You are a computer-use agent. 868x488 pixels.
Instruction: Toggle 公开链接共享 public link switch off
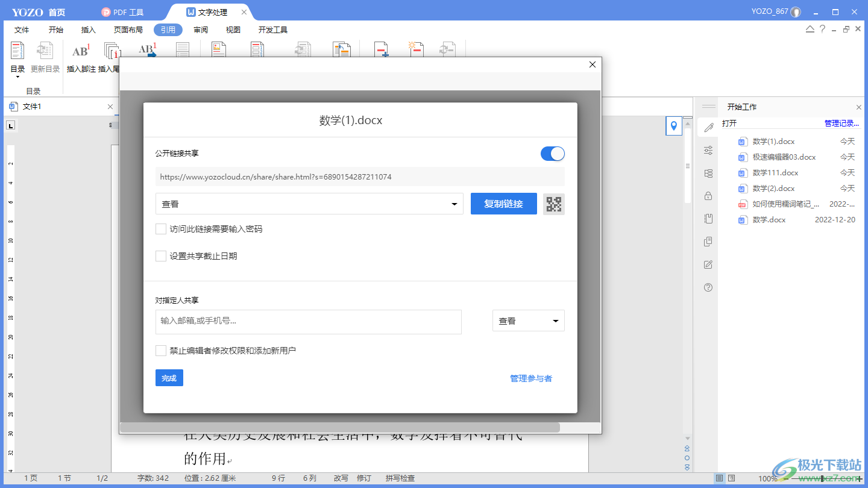pyautogui.click(x=553, y=154)
